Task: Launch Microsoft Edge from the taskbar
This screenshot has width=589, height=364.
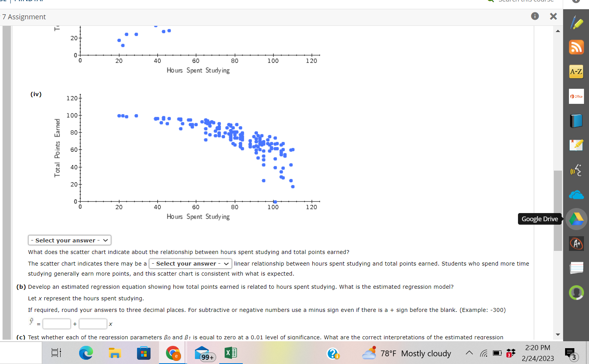Action: 86,353
